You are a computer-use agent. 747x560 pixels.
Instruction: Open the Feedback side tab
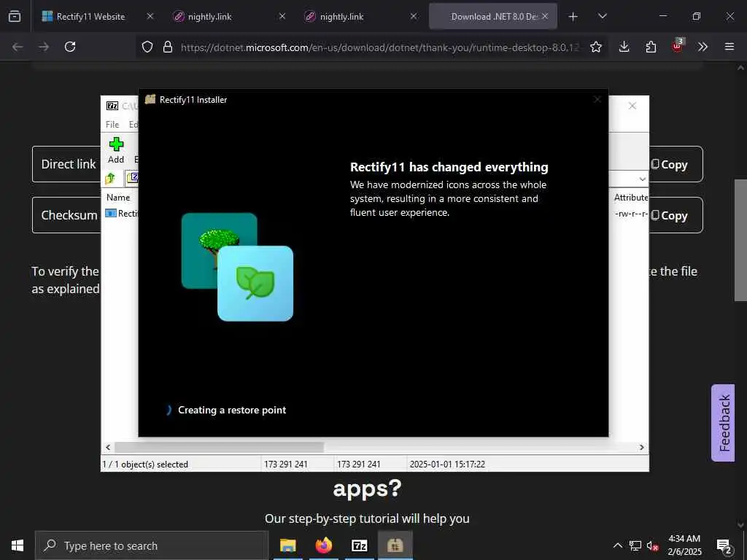point(723,423)
